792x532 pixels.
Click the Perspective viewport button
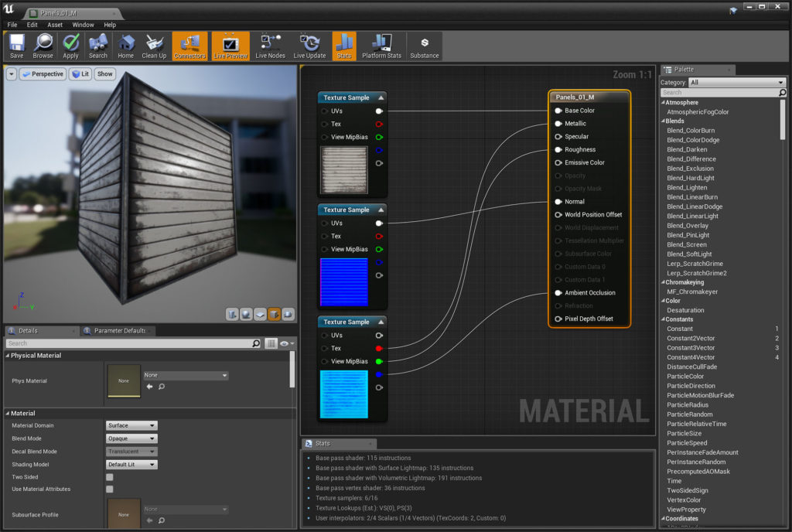(43, 74)
